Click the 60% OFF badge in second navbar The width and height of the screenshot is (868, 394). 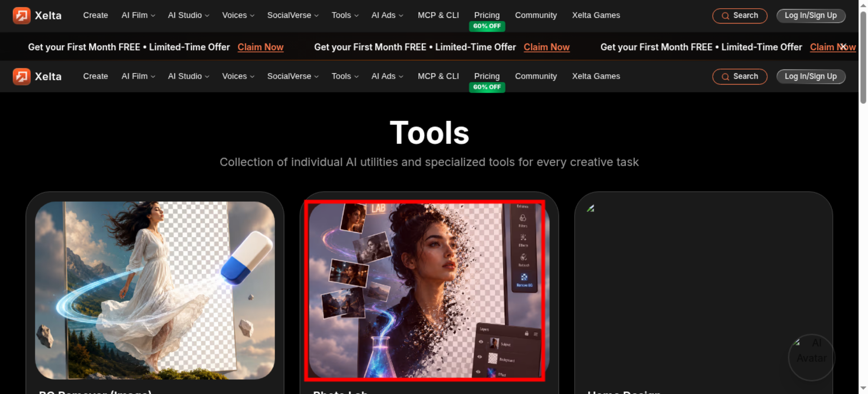coord(487,87)
